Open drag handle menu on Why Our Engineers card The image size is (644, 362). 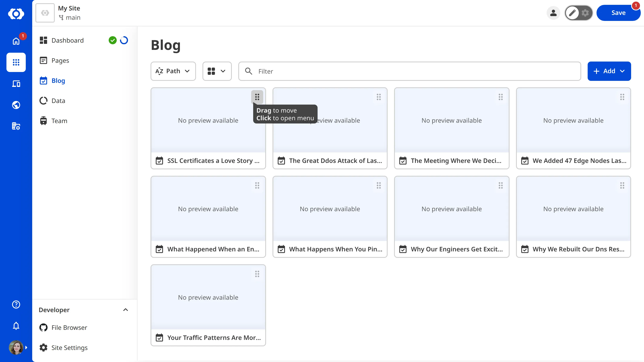click(501, 185)
